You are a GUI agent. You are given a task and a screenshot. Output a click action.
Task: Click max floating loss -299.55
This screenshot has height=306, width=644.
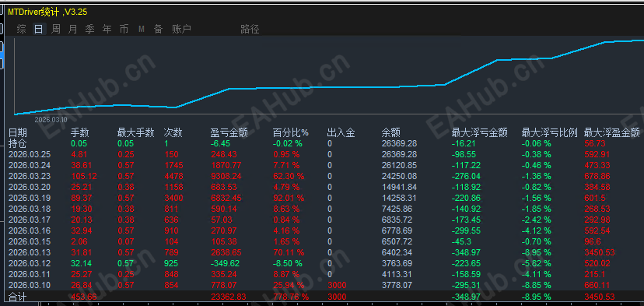click(466, 230)
